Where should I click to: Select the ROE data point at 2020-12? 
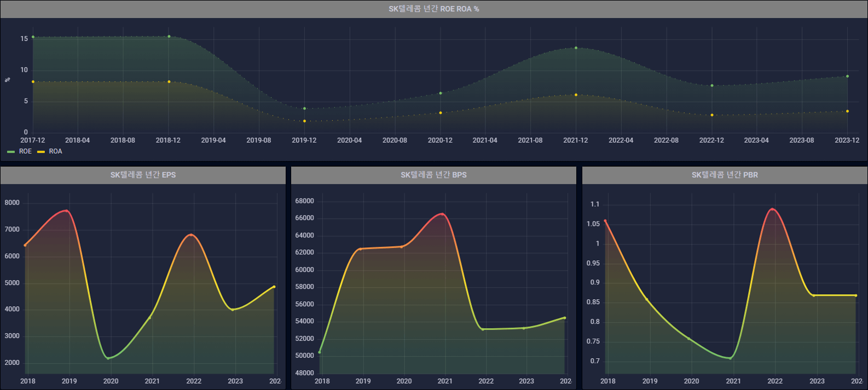point(440,93)
